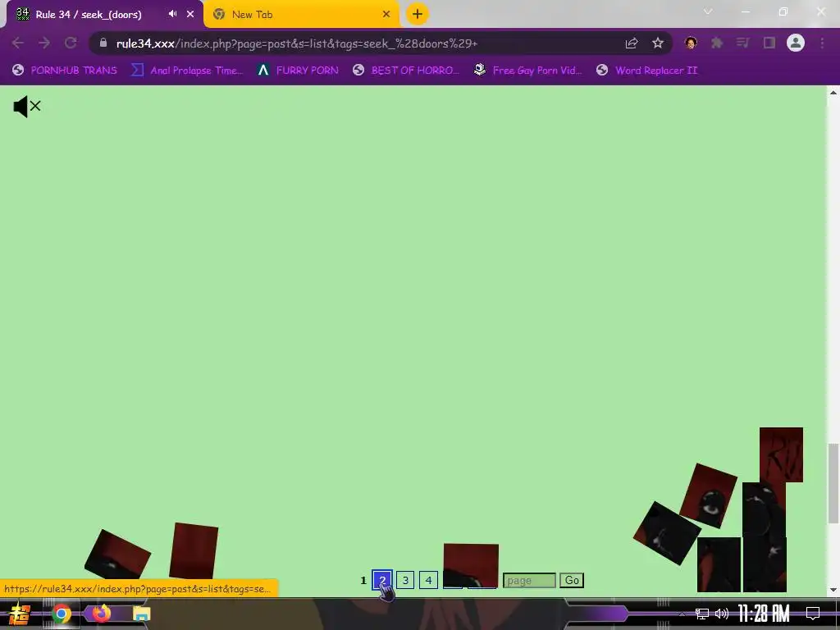Share this page using the share icon
The height and width of the screenshot is (630, 840).
[632, 43]
